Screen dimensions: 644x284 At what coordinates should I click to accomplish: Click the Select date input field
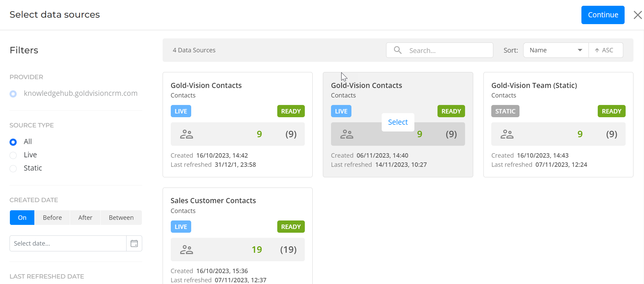[x=68, y=244]
